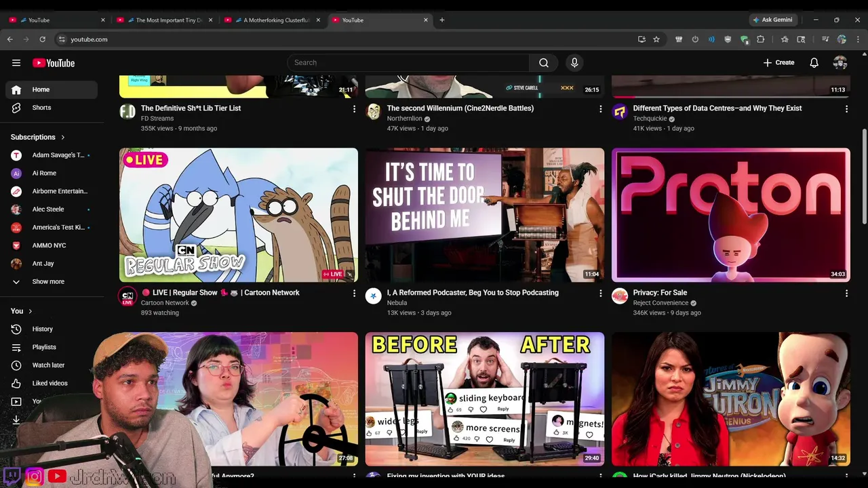
Task: Open the Create menu
Action: pos(778,62)
